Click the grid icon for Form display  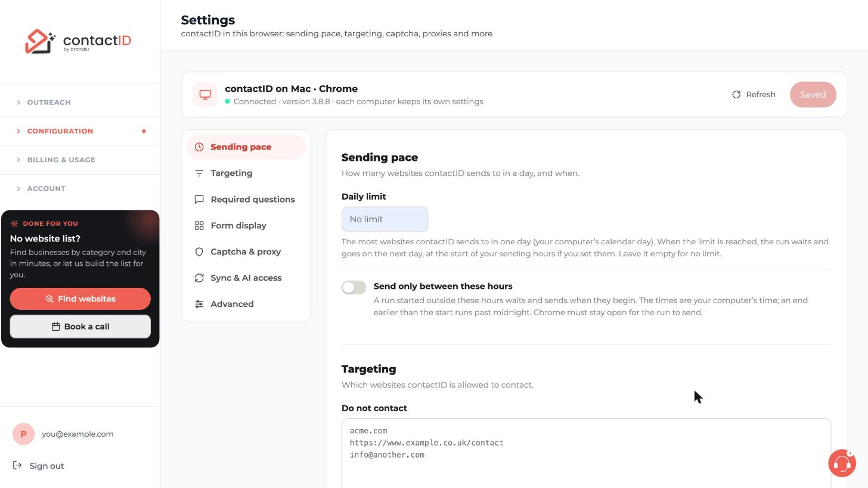point(199,226)
